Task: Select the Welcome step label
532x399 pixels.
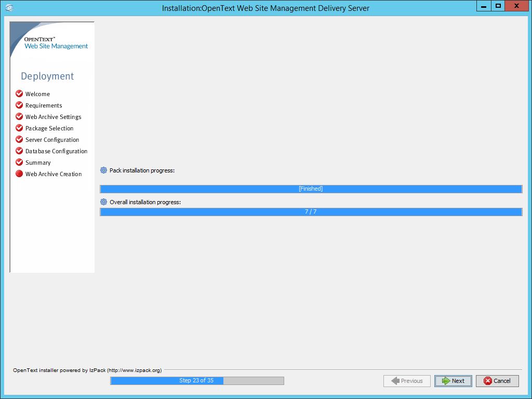Action: coord(37,94)
